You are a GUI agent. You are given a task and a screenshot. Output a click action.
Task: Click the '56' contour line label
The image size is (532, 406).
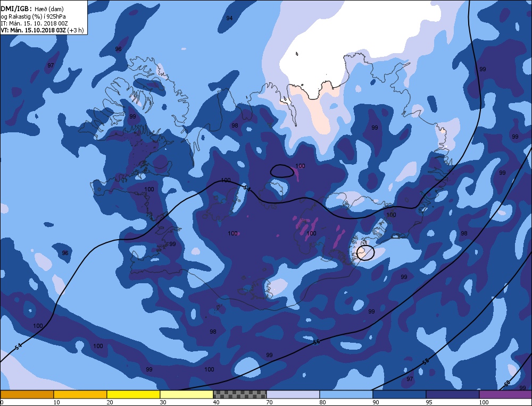tap(316, 342)
